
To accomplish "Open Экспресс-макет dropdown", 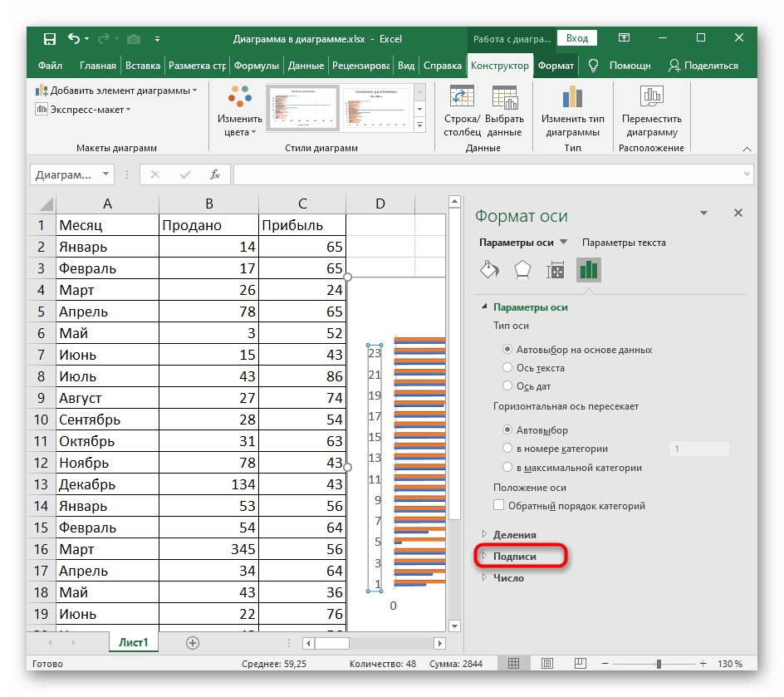I will (82, 110).
